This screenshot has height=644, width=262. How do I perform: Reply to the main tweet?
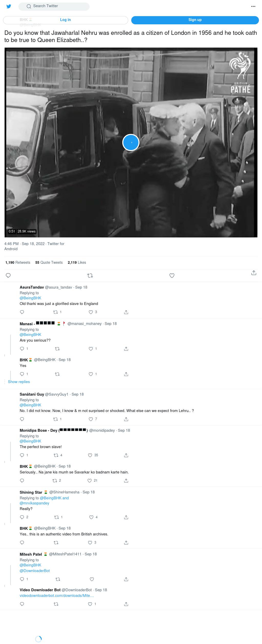[8, 276]
